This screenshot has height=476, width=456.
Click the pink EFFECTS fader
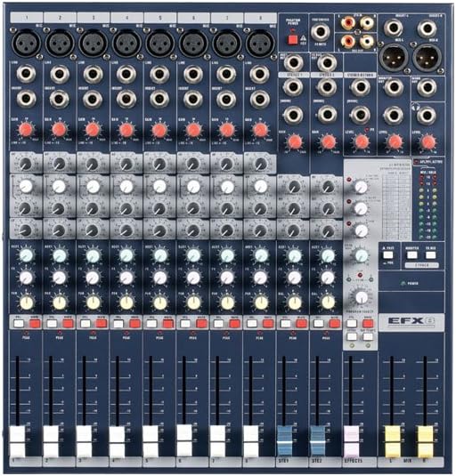pos(351,441)
